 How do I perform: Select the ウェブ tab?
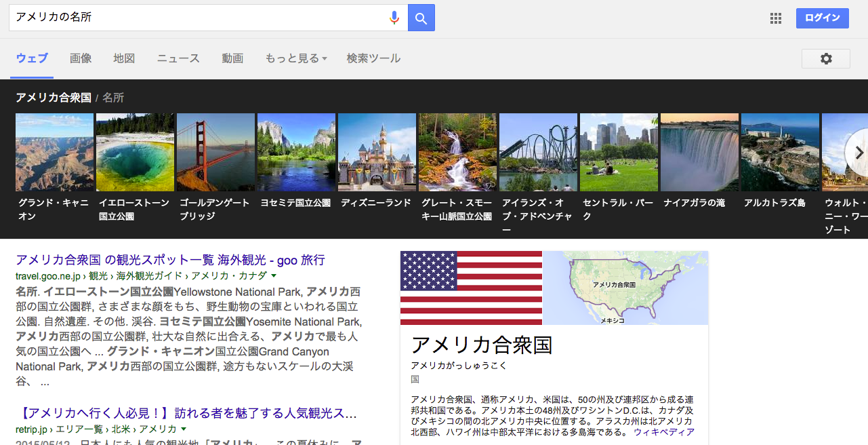[32, 58]
